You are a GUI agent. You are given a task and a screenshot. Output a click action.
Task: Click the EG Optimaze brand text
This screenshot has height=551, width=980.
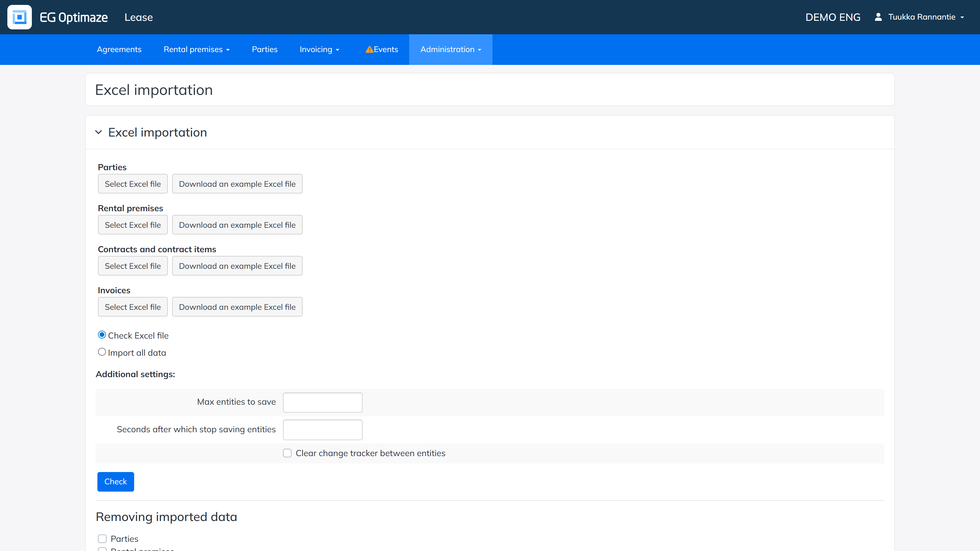(x=74, y=17)
